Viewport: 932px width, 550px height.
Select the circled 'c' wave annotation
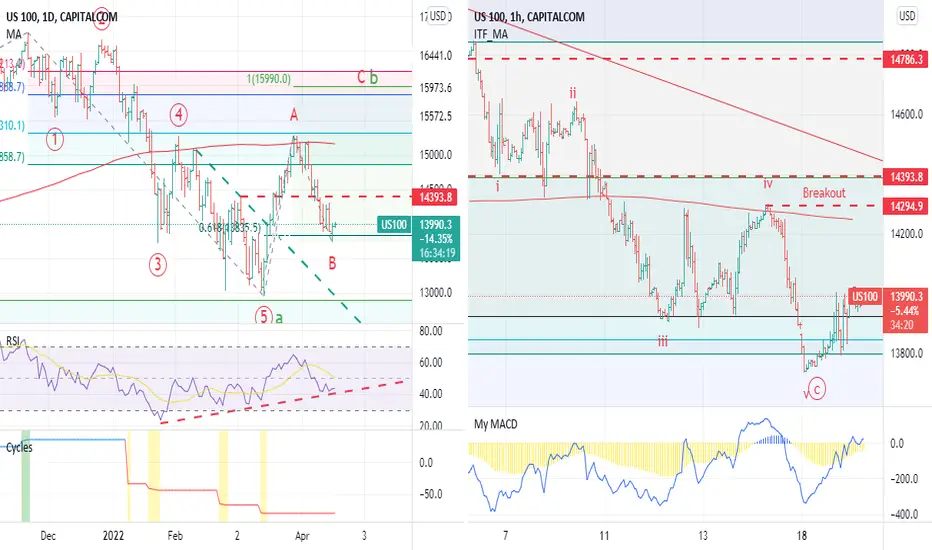click(x=817, y=389)
